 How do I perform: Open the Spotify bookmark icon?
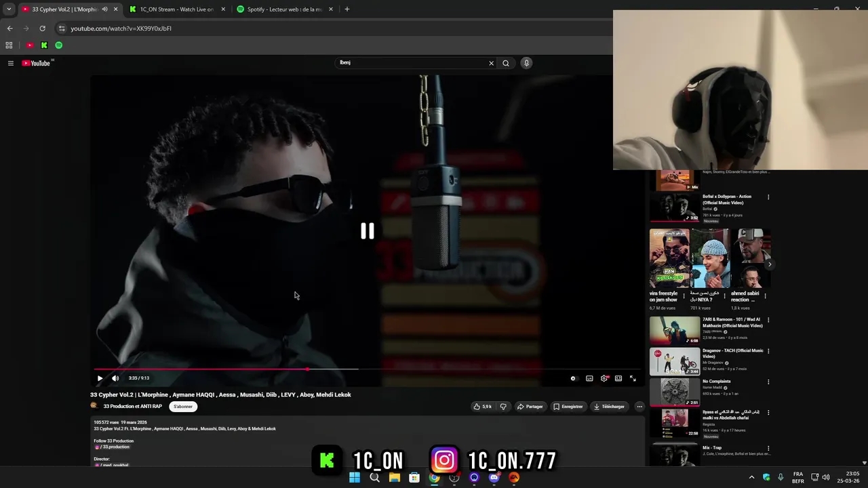coord(59,45)
